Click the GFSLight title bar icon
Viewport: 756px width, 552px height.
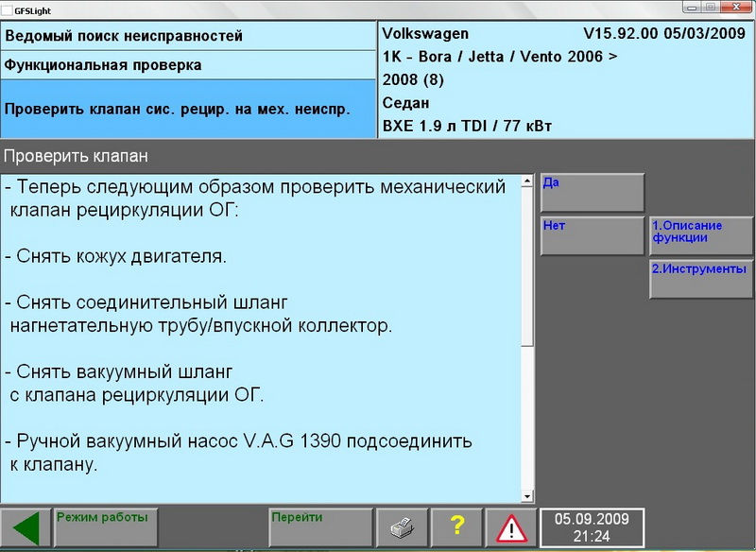7,10
